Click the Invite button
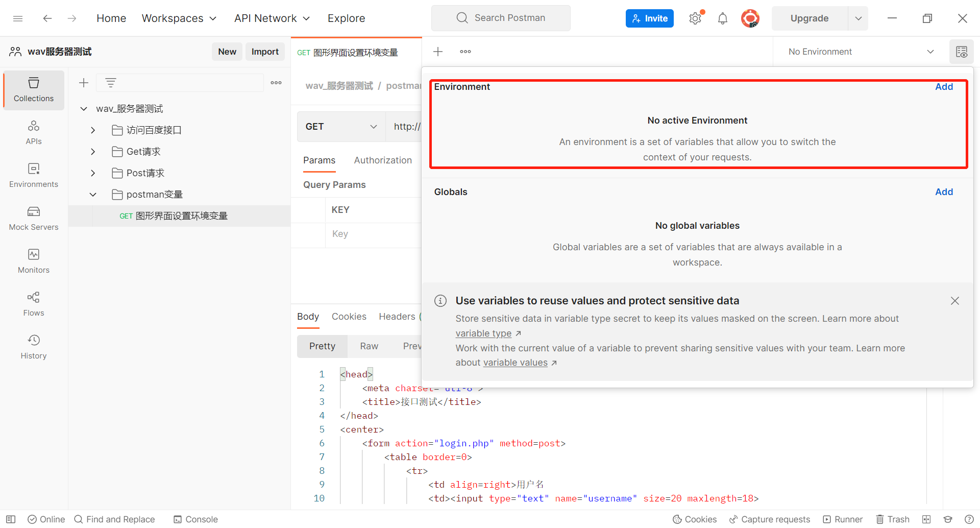The height and width of the screenshot is (528, 980). coord(649,18)
